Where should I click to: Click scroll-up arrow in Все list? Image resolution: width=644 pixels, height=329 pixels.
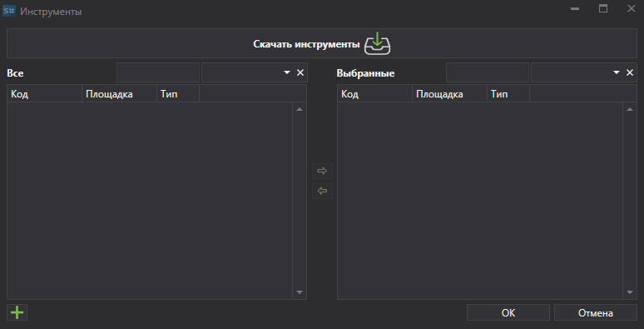click(300, 109)
